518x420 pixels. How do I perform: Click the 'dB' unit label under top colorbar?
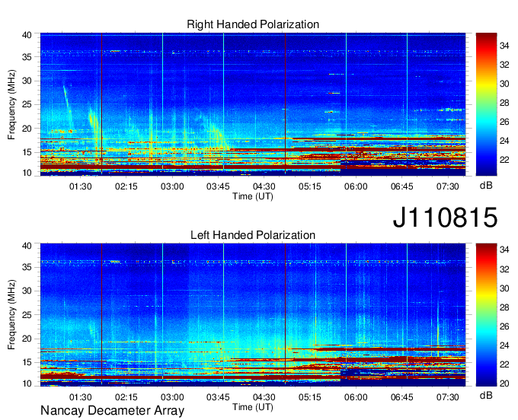(486, 186)
